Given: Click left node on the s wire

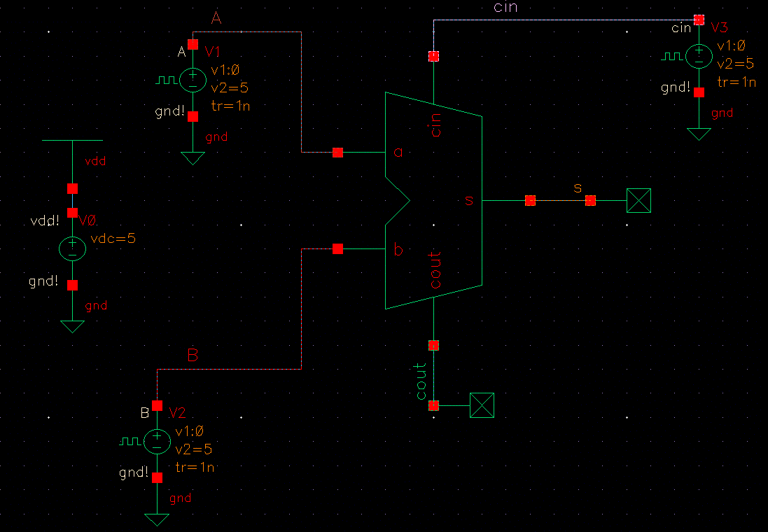Looking at the screenshot, I should (x=530, y=200).
